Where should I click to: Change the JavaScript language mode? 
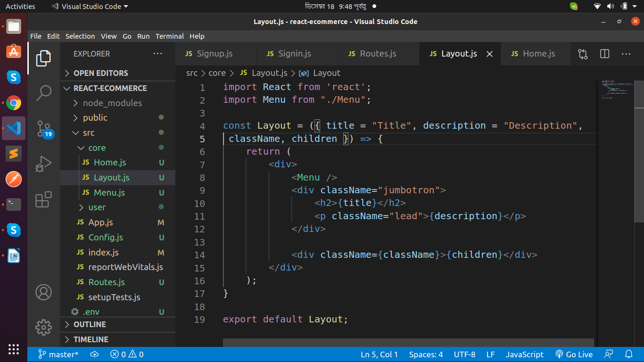(524, 354)
